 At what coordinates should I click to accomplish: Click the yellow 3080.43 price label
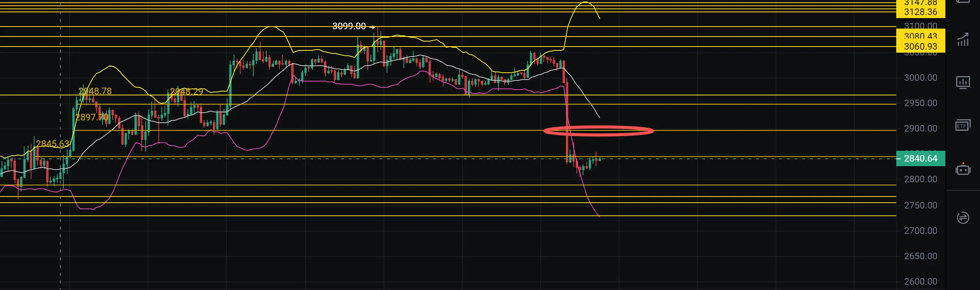(920, 36)
